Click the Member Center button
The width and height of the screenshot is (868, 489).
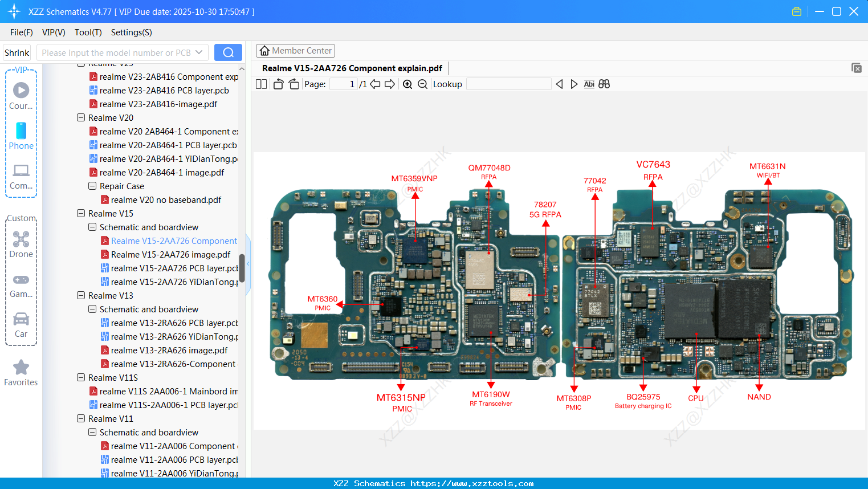(295, 50)
